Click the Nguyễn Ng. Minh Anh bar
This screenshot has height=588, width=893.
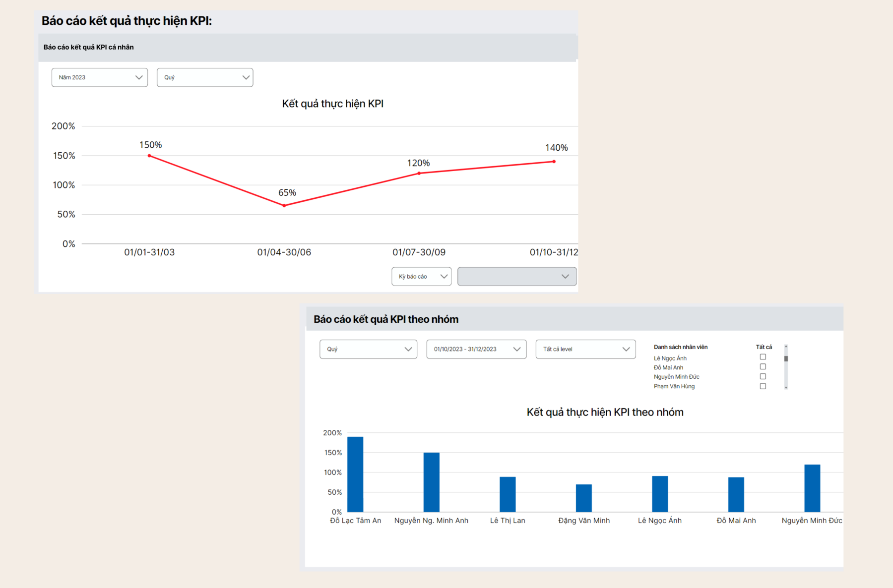point(431,482)
